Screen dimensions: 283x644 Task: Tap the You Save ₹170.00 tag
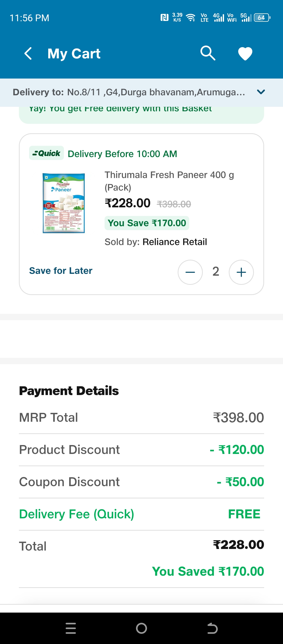(x=147, y=223)
